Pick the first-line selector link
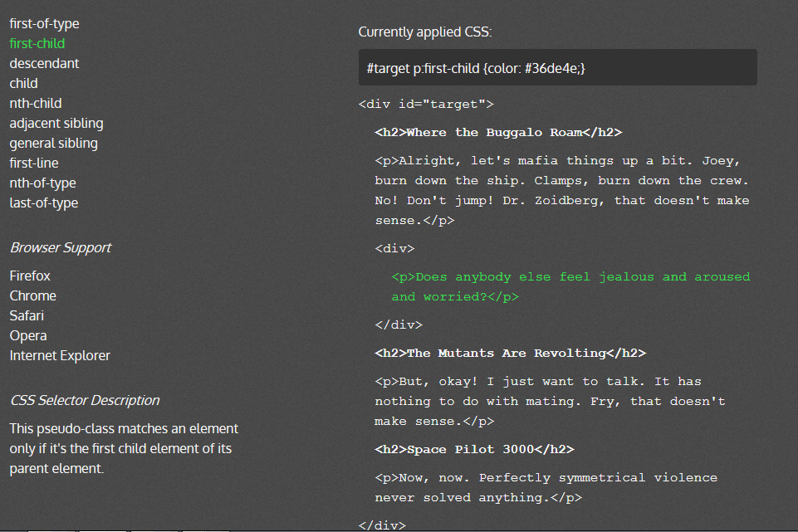This screenshot has width=798, height=532. point(34,164)
